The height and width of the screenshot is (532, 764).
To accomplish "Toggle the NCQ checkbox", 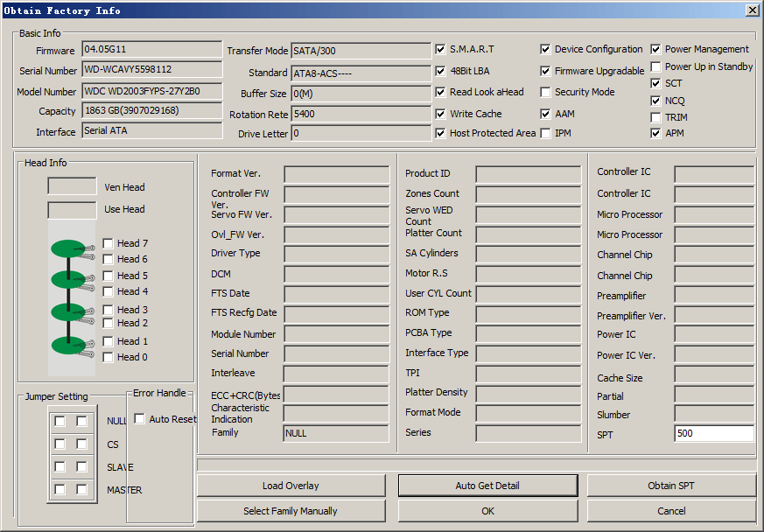I will 655,101.
